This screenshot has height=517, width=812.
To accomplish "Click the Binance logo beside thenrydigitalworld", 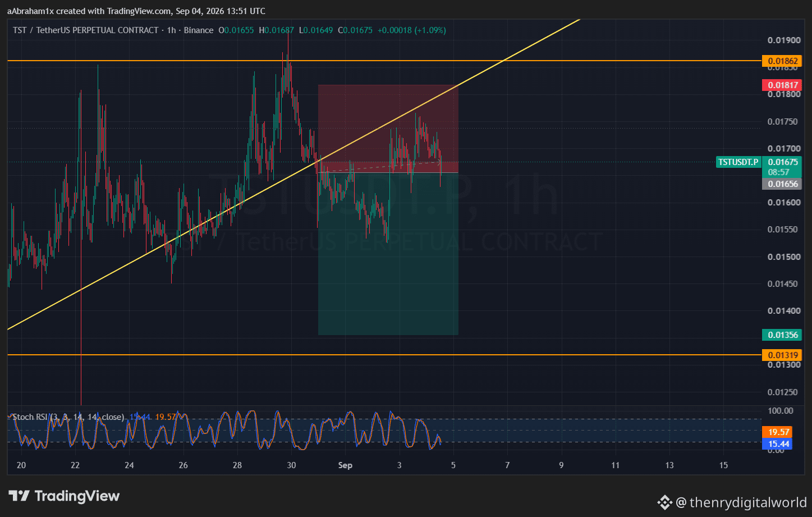I will coord(664,502).
